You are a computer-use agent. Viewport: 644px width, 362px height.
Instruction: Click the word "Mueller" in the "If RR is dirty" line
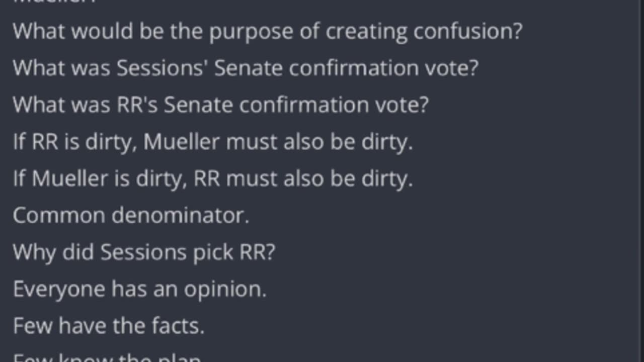click(x=182, y=142)
